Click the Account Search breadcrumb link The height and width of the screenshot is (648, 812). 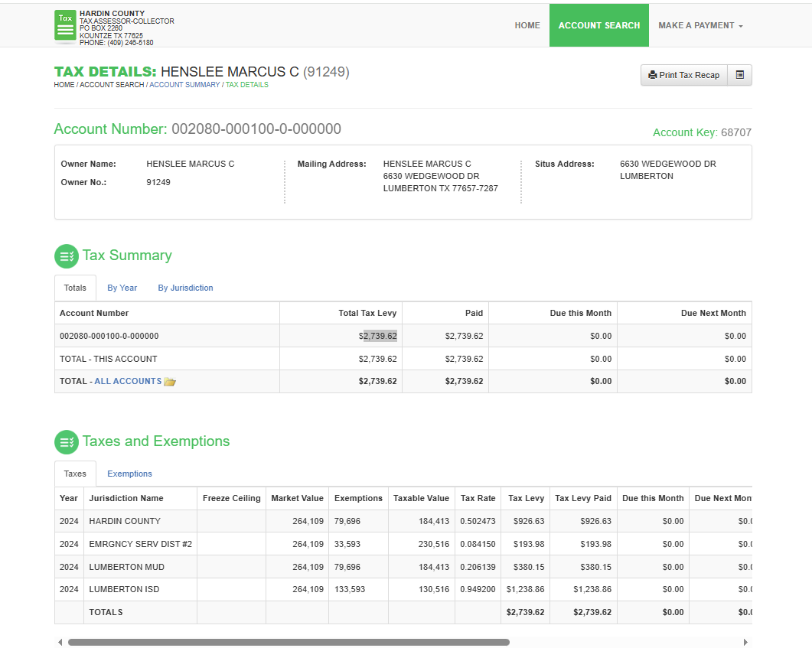(x=112, y=85)
